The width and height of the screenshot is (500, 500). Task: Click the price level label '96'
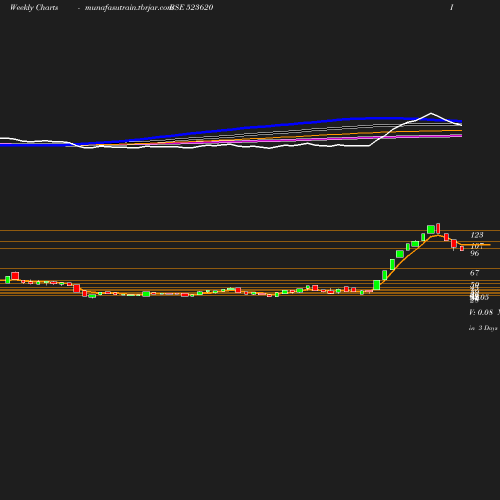[x=475, y=253]
